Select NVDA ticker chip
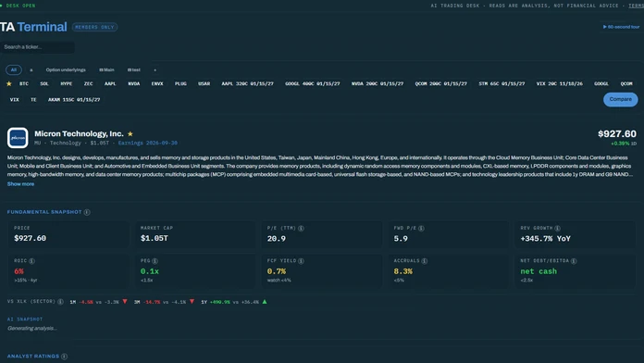The width and height of the screenshot is (644, 363). point(134,84)
